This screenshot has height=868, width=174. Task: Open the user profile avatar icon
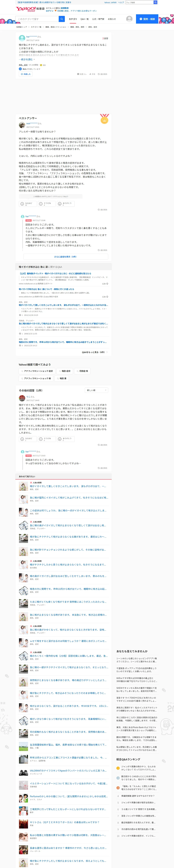point(129,19)
